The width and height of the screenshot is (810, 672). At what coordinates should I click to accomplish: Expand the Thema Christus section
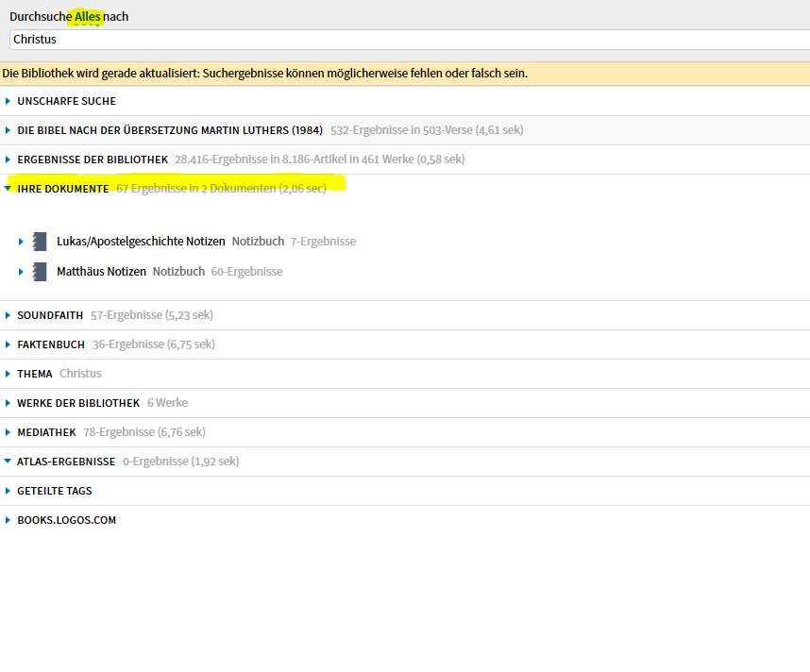coord(8,374)
